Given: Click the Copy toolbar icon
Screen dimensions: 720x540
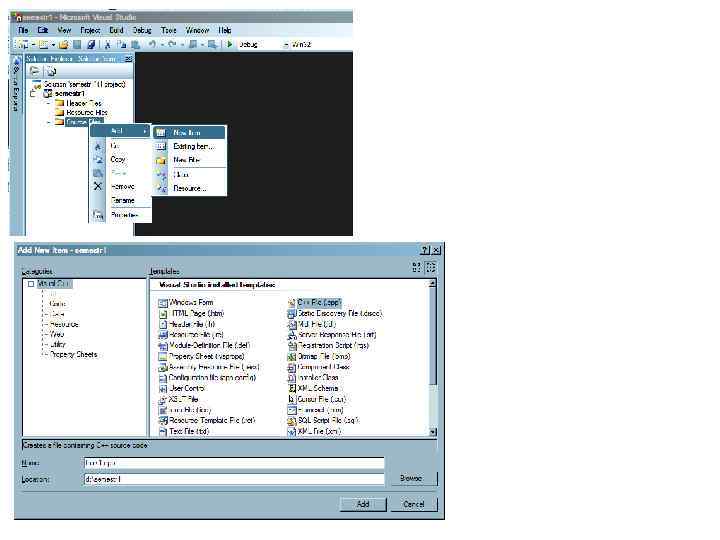Looking at the screenshot, I should pos(121,45).
